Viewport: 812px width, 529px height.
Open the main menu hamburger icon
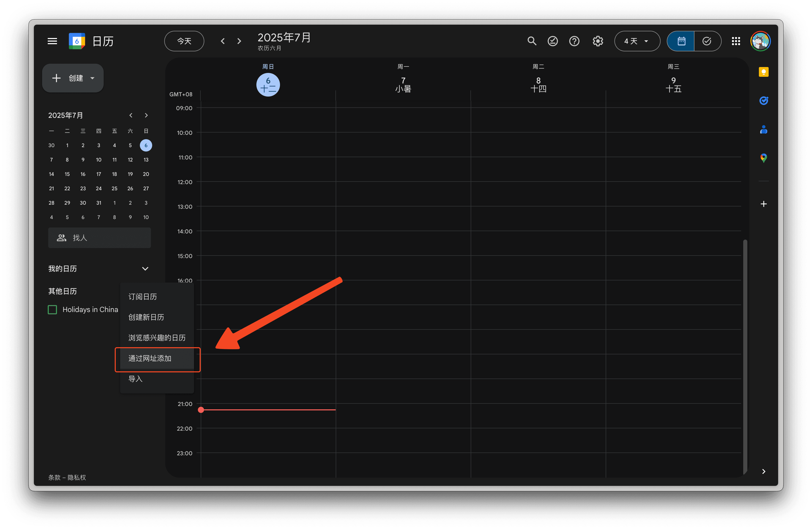(52, 41)
